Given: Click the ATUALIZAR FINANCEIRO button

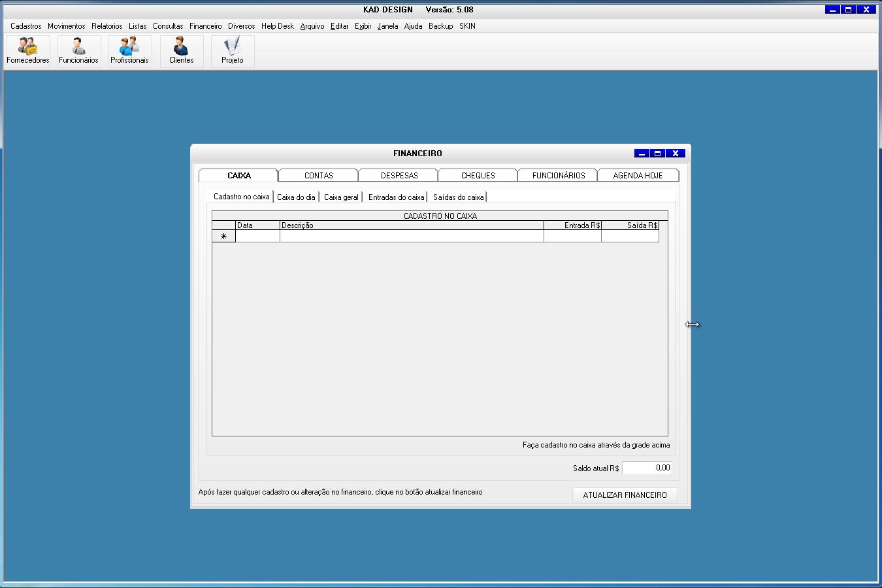Looking at the screenshot, I should tap(625, 495).
